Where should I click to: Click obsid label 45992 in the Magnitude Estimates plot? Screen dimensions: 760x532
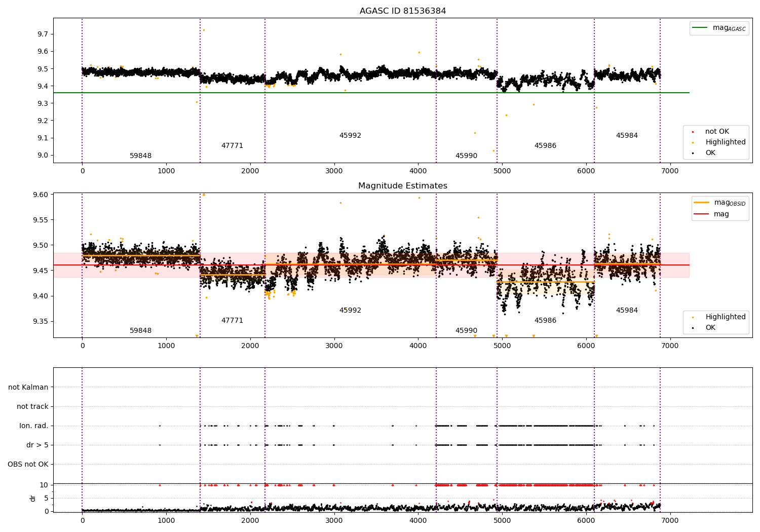click(350, 311)
